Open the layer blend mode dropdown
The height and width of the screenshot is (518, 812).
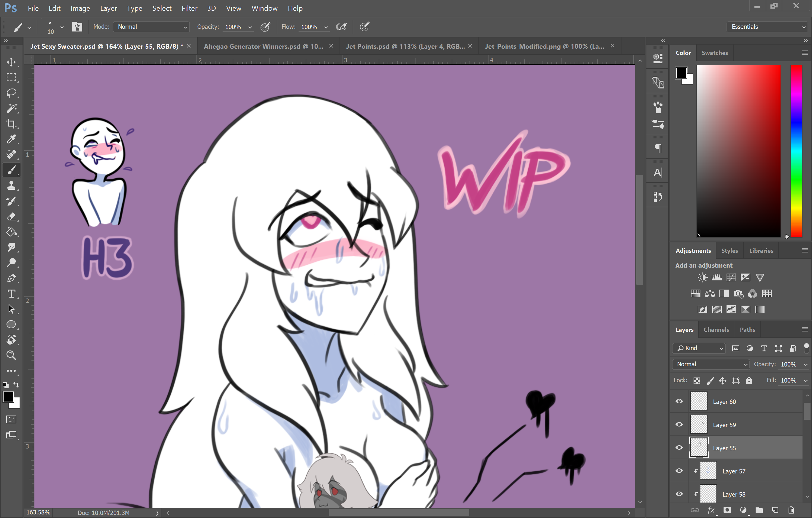click(x=711, y=364)
